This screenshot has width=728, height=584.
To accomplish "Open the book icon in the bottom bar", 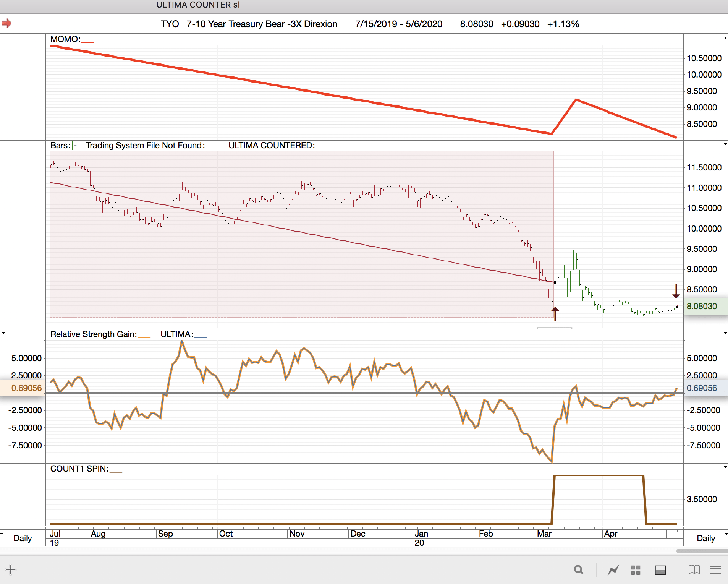I will pyautogui.click(x=694, y=570).
